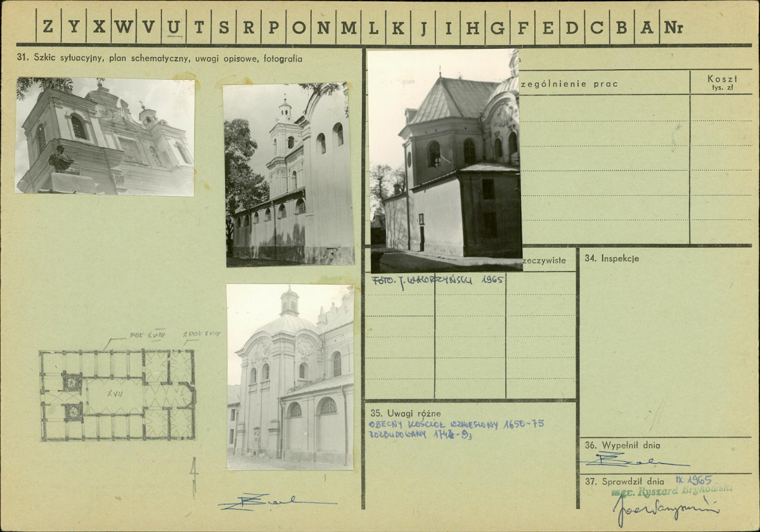The image size is (760, 532).
Task: Open the photograph of chapel with pyramid roof
Action: coord(444,160)
